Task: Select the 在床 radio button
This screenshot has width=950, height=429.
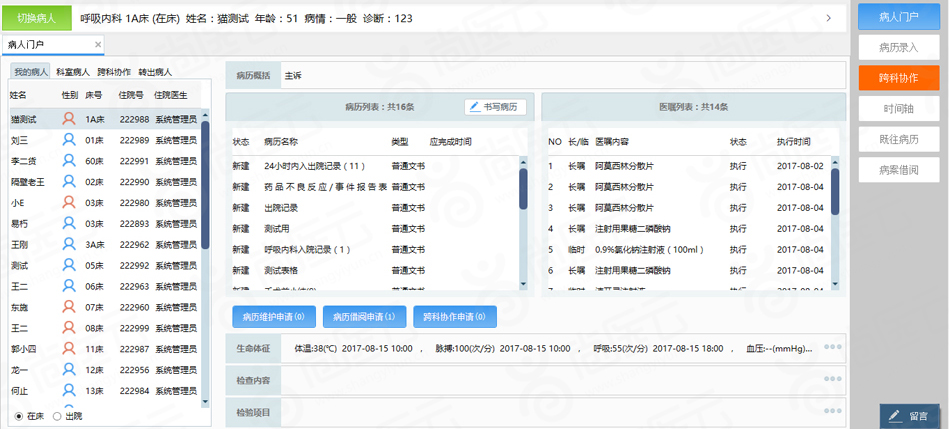Action: [19, 416]
